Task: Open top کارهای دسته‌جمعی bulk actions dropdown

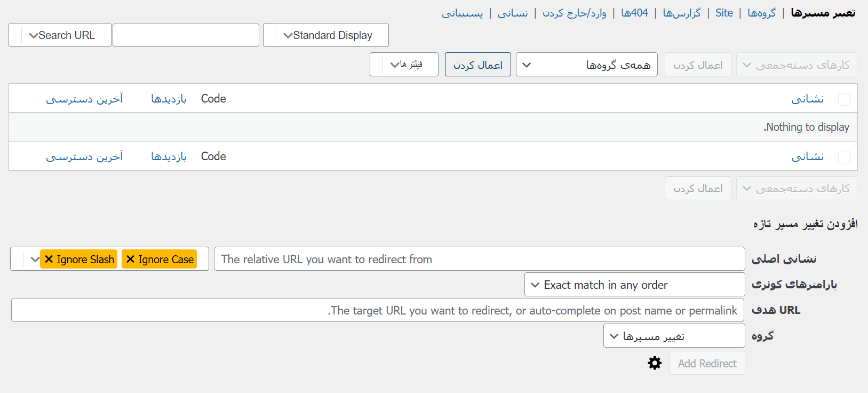Action: point(797,65)
